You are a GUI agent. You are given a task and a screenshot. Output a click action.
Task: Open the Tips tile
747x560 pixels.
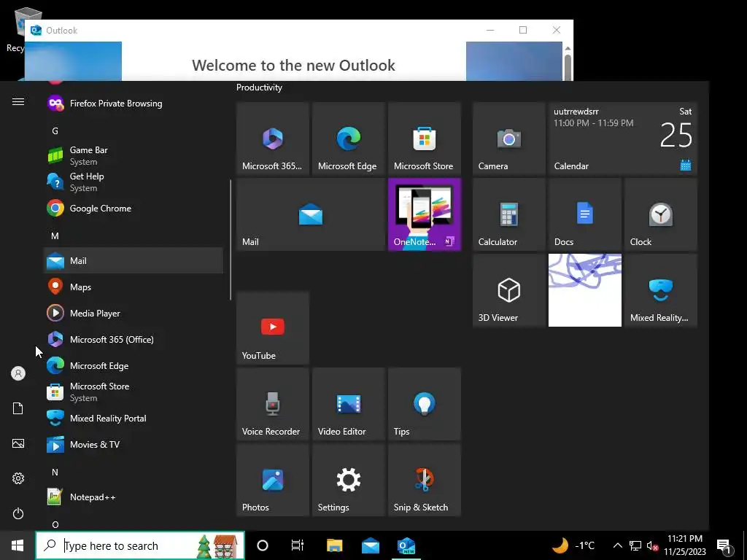click(x=424, y=404)
